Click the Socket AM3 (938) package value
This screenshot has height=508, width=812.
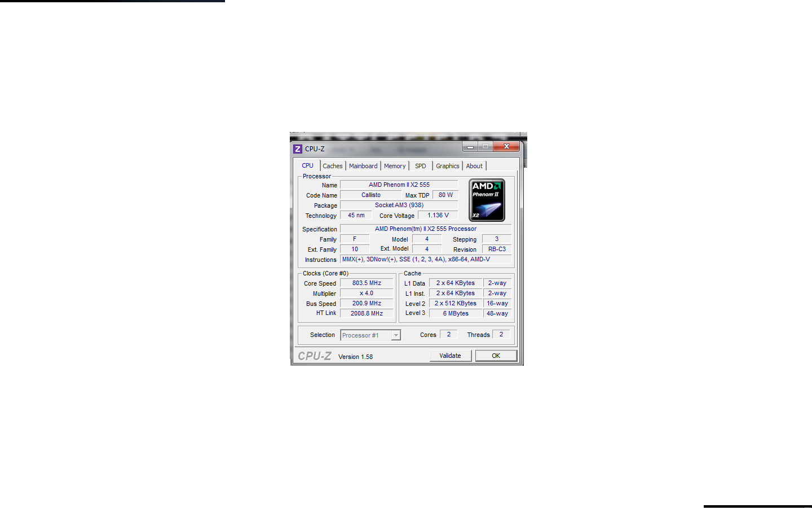click(x=399, y=205)
